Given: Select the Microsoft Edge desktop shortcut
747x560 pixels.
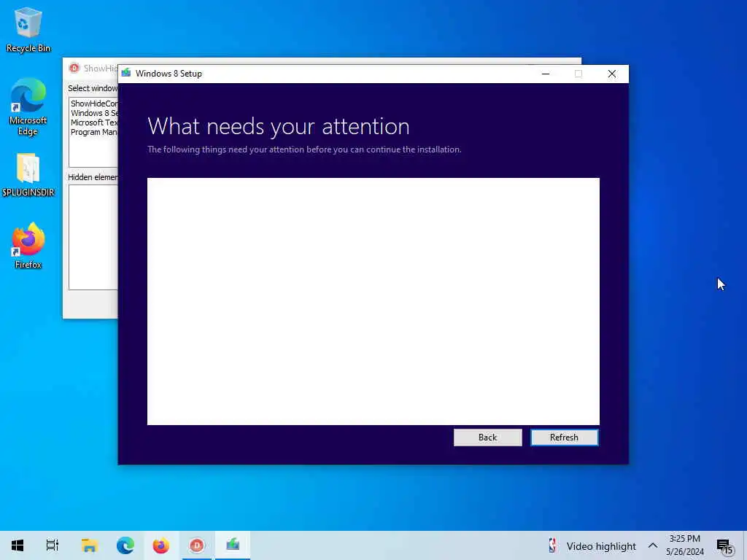Looking at the screenshot, I should pyautogui.click(x=28, y=107).
